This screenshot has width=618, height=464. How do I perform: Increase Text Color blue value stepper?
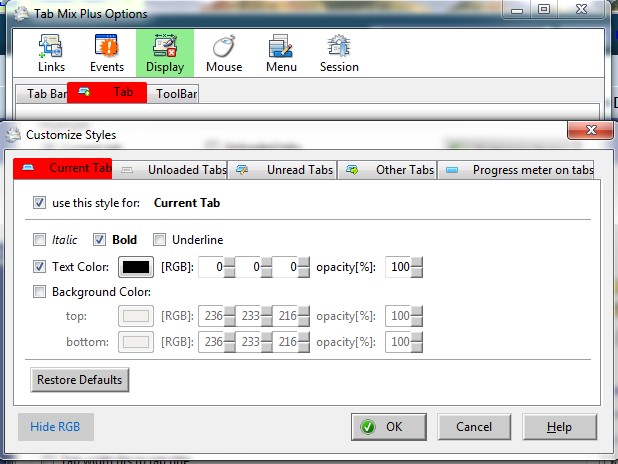(x=304, y=262)
